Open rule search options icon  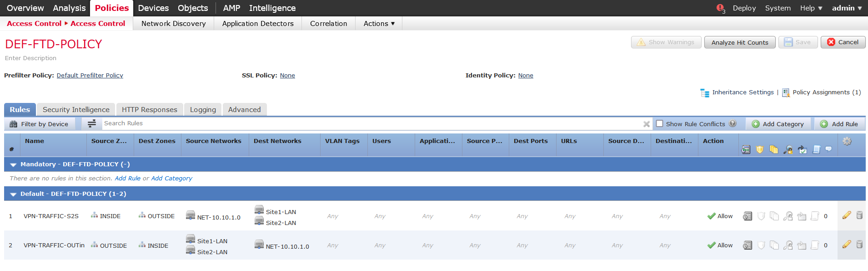(92, 123)
